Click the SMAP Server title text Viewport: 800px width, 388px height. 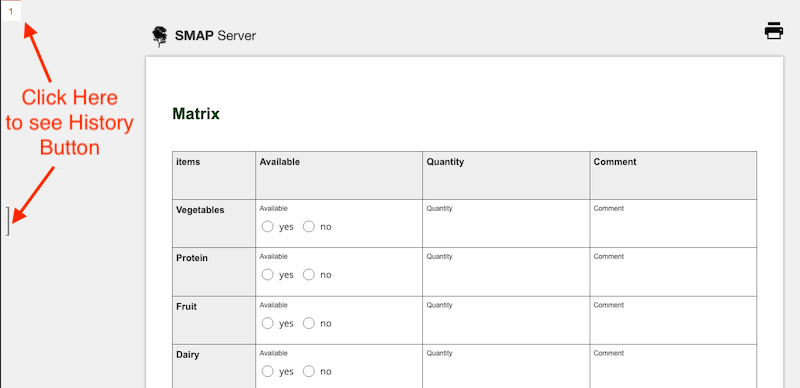[x=215, y=36]
